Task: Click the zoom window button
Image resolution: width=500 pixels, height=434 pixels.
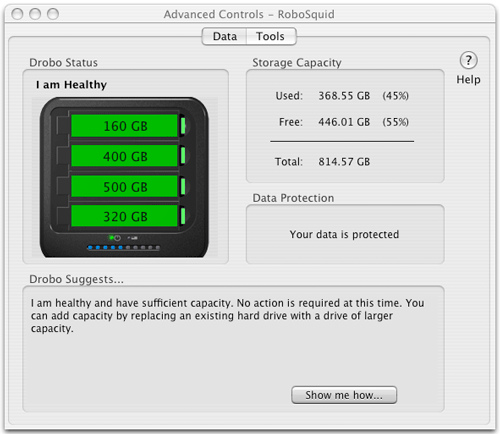Action: coord(53,14)
